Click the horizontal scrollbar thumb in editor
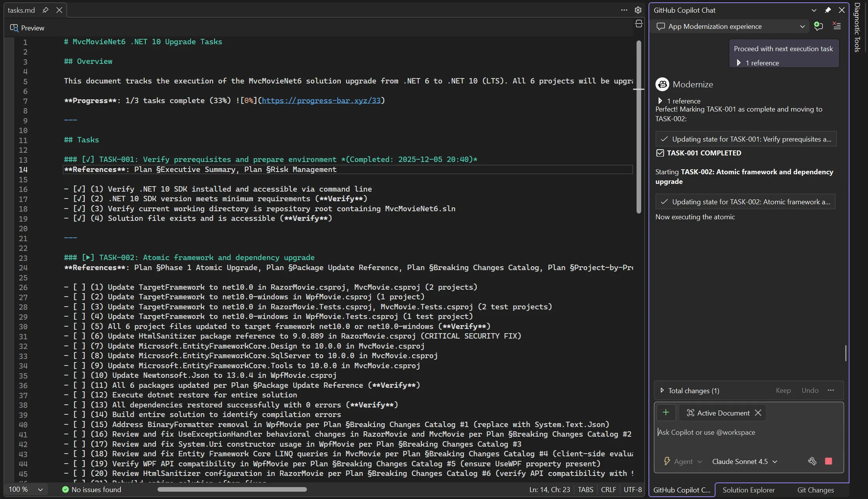Viewport: 868px width, 499px height. pos(232,489)
